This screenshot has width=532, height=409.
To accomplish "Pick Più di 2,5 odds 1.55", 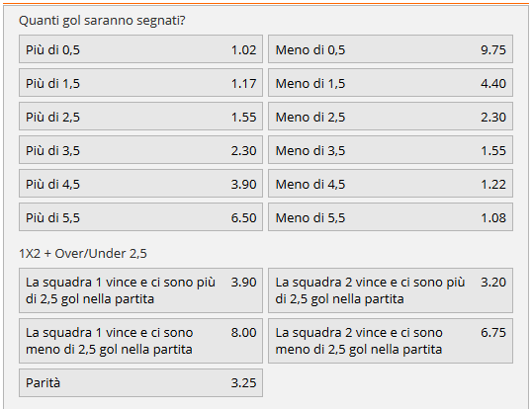I will (140, 117).
